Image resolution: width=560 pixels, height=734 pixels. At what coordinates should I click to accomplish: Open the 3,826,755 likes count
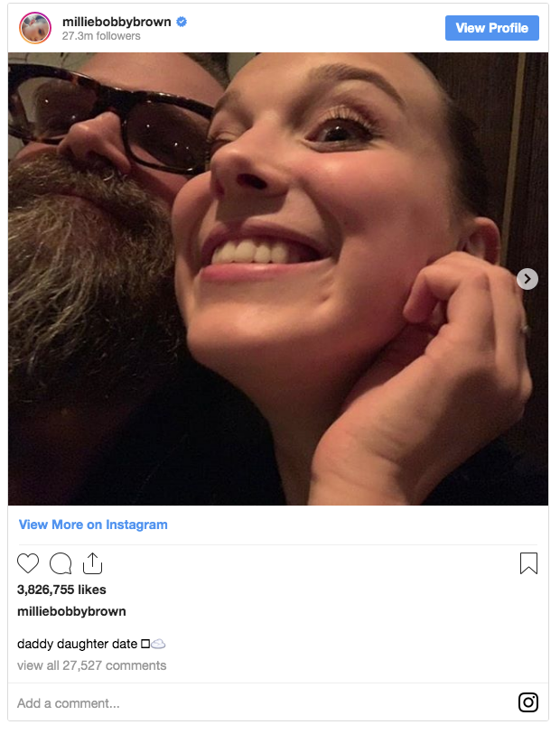[x=61, y=590]
